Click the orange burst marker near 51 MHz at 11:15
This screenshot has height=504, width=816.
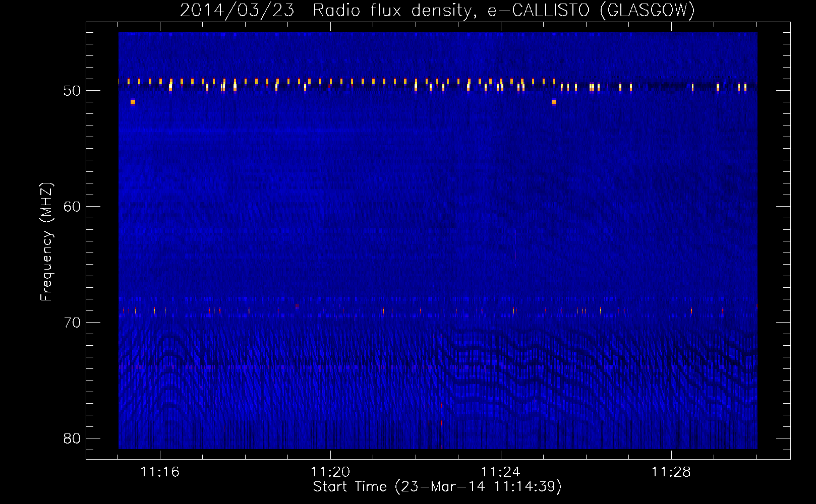click(x=133, y=102)
